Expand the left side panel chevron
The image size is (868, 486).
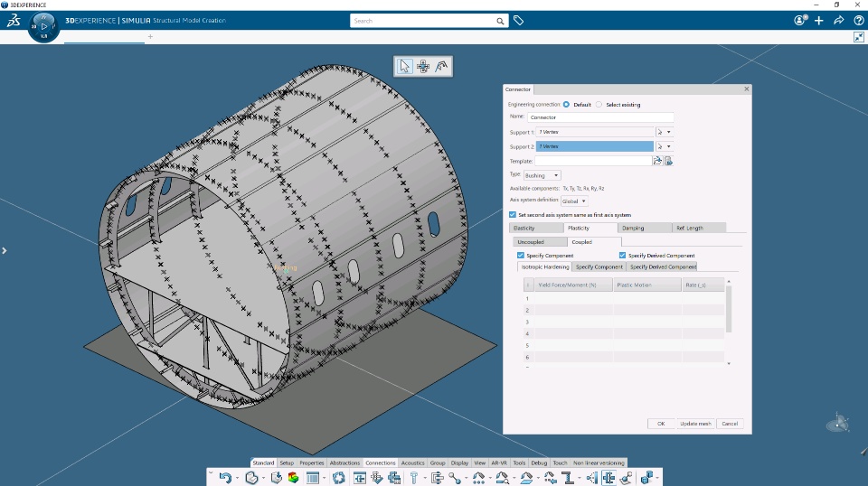click(x=5, y=250)
